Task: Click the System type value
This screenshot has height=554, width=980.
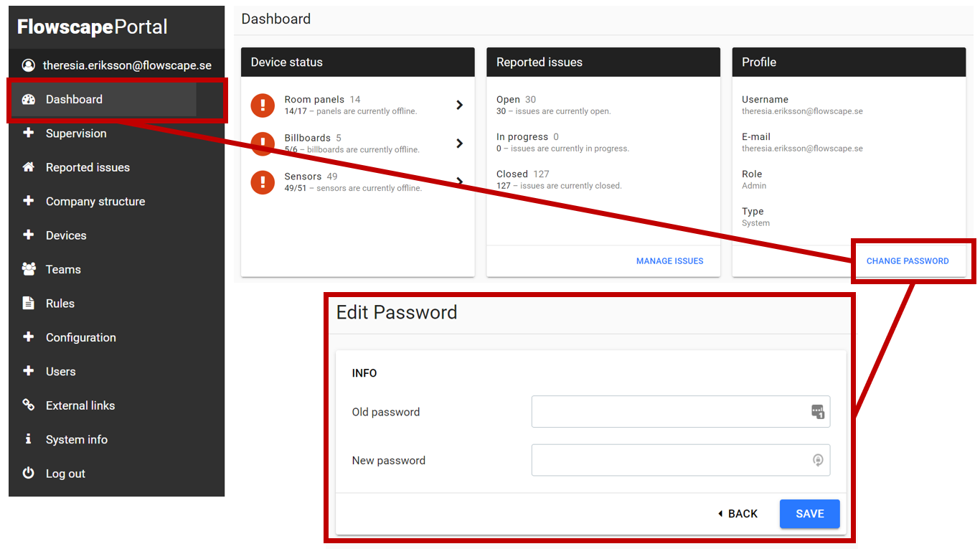Action: coord(755,223)
